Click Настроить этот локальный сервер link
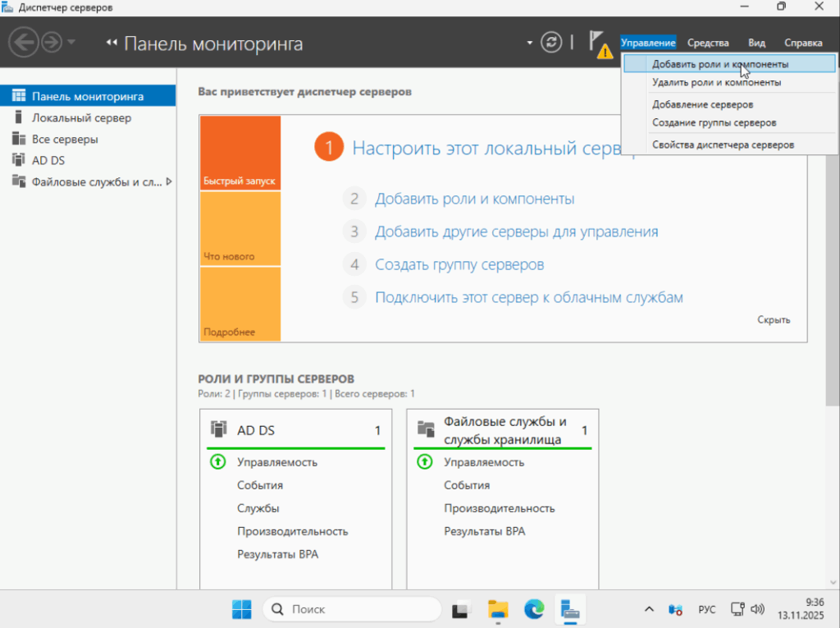 (x=486, y=148)
